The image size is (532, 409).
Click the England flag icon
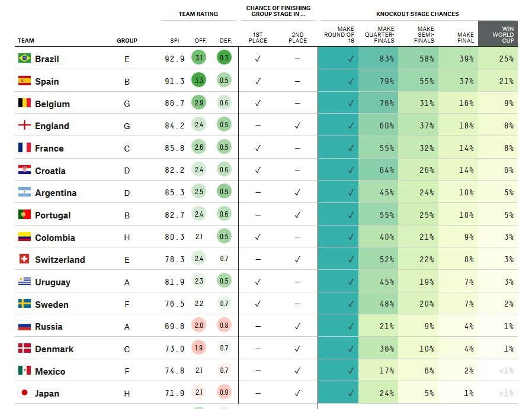click(x=24, y=125)
